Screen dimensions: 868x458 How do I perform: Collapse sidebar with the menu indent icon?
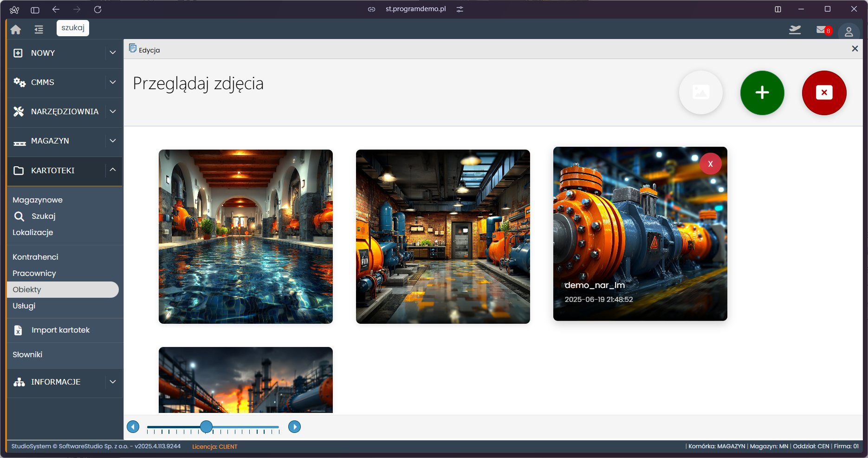(x=39, y=30)
